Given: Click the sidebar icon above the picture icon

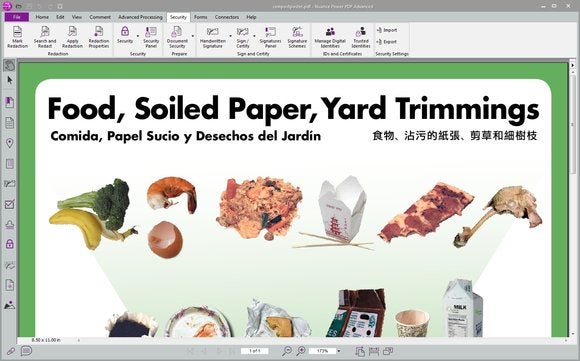Looking at the screenshot, I should point(10,285).
